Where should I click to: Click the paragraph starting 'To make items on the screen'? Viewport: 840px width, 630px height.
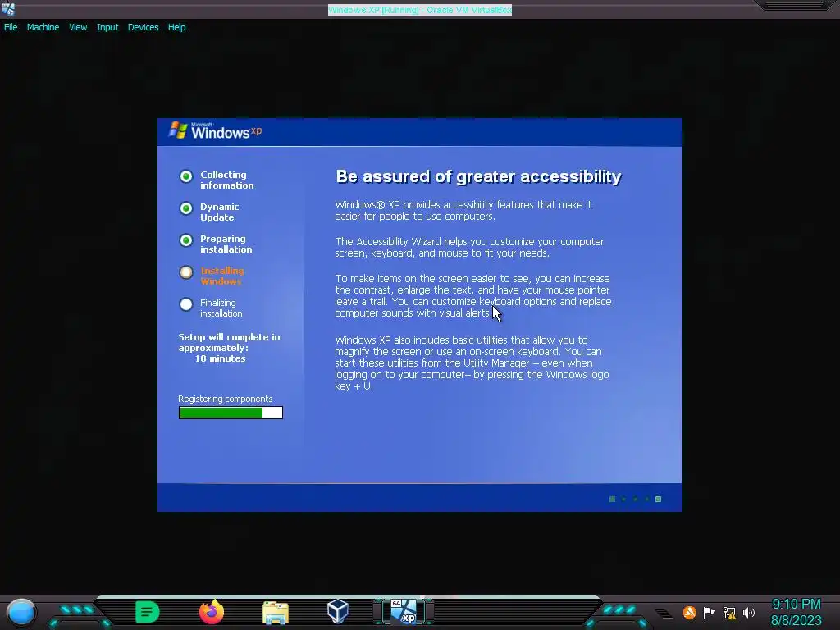tap(473, 295)
